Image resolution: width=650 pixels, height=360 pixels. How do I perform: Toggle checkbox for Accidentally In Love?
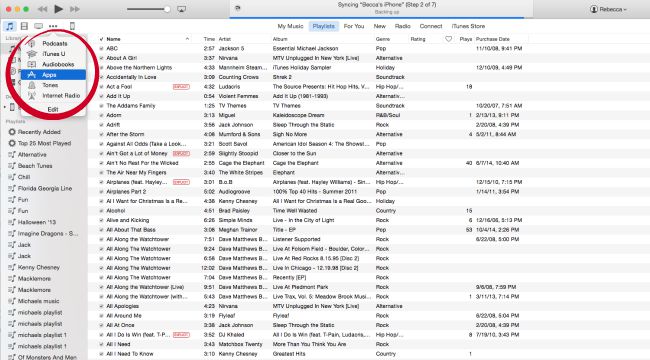102,77
